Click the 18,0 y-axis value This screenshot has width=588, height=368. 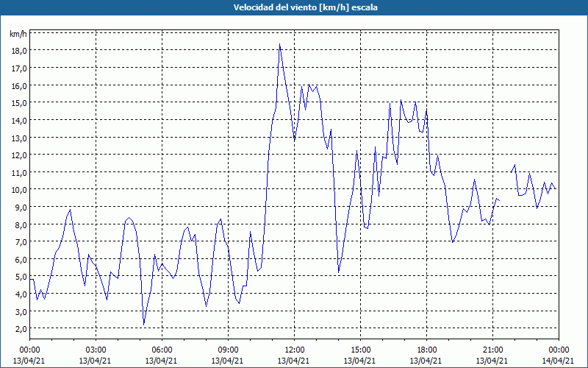point(19,51)
